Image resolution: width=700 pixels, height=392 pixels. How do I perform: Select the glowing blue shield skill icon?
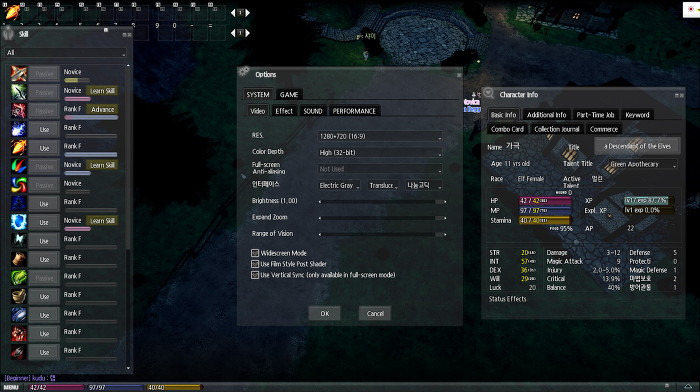point(19,222)
